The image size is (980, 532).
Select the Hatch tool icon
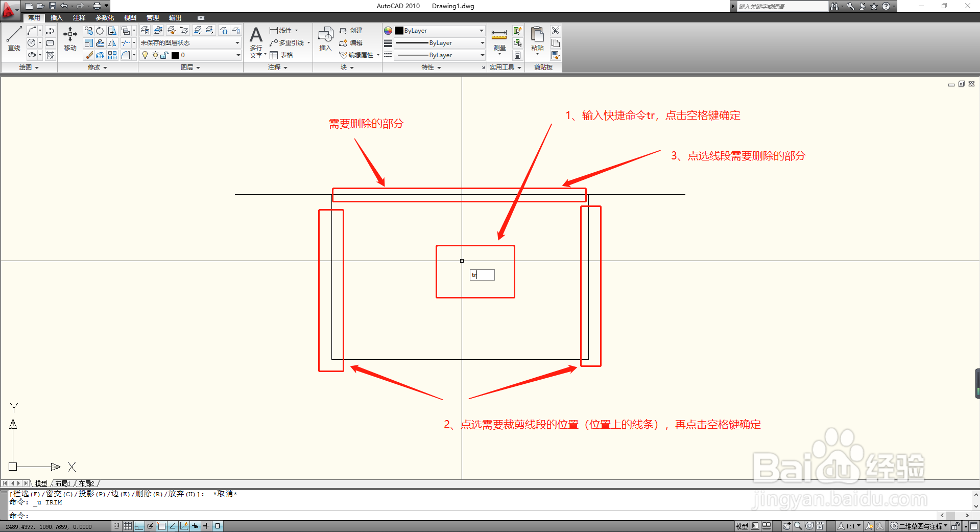tap(50, 55)
